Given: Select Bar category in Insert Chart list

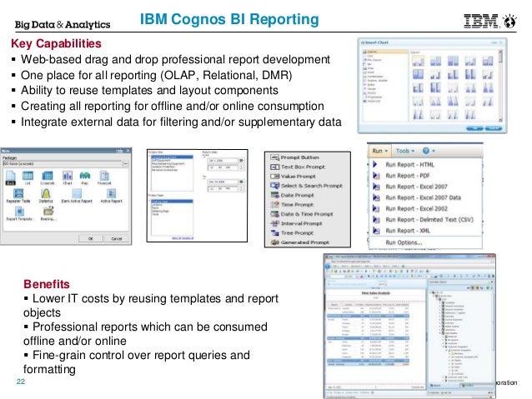Looking at the screenshot, I should click(x=369, y=64).
